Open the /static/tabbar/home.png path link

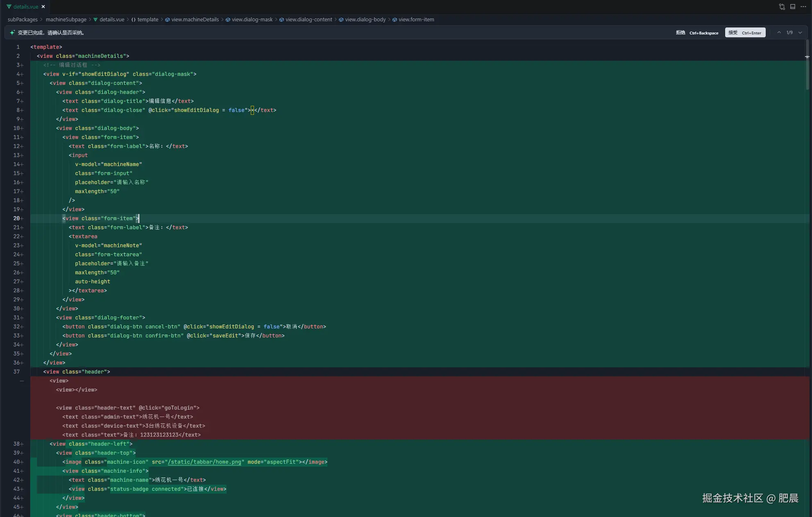click(204, 462)
